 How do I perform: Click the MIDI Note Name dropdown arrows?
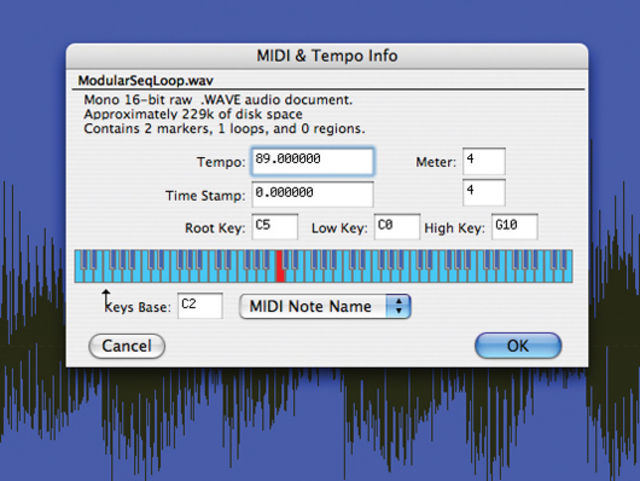click(x=398, y=306)
